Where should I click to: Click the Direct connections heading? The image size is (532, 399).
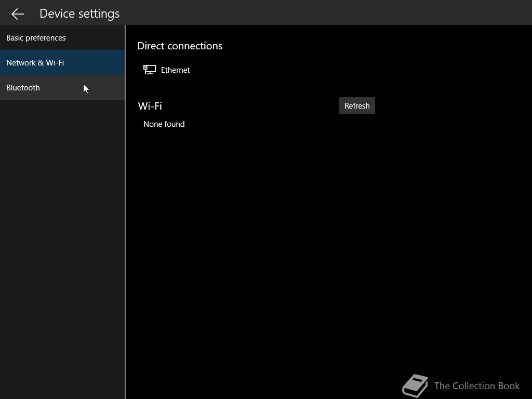pos(180,46)
